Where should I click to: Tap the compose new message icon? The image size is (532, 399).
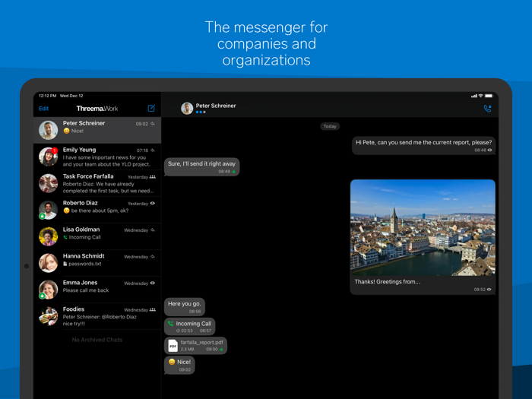(x=151, y=108)
